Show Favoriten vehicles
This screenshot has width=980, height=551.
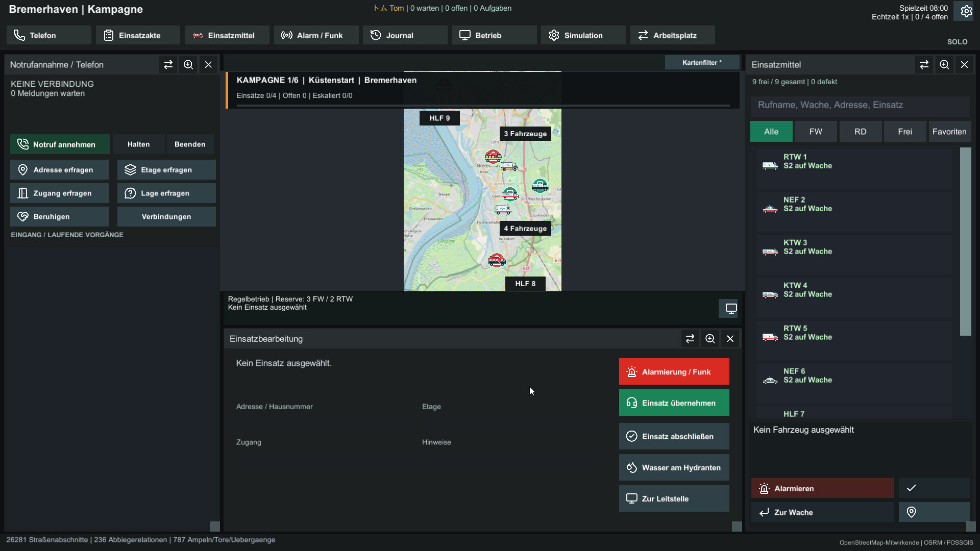pos(949,132)
